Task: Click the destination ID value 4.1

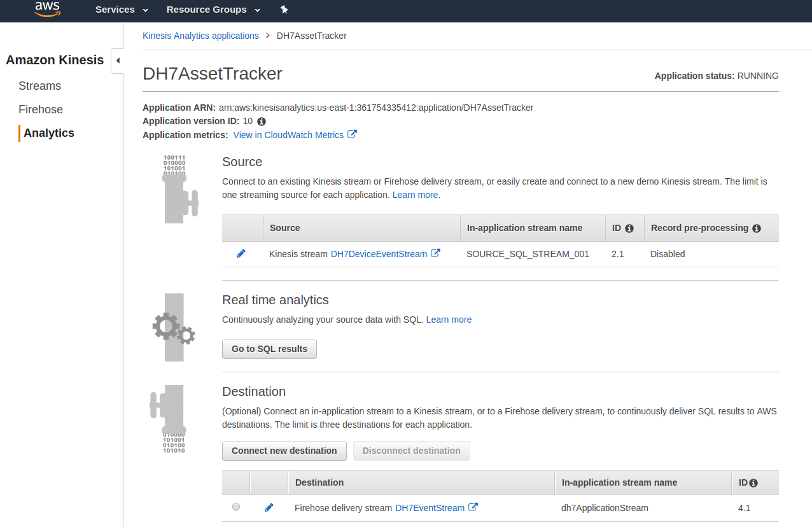Action: (x=745, y=508)
